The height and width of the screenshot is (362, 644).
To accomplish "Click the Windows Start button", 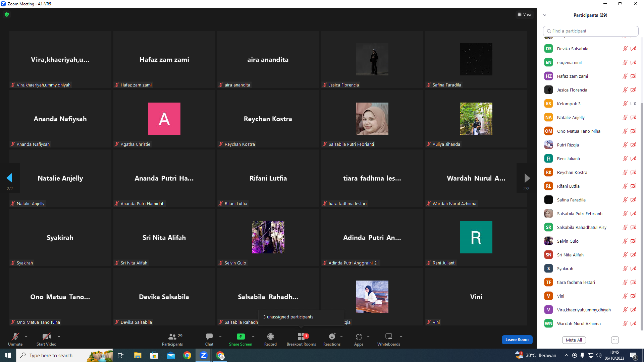I will tap(8, 355).
